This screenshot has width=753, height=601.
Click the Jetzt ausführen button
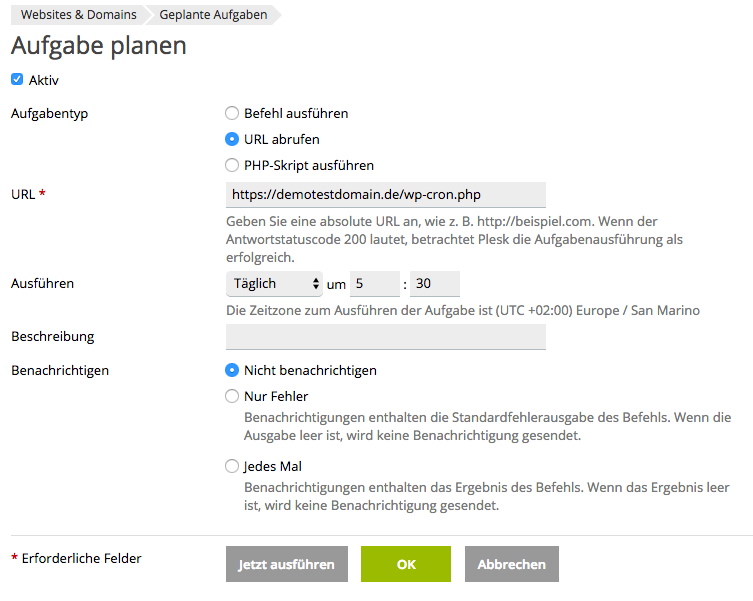click(x=287, y=564)
